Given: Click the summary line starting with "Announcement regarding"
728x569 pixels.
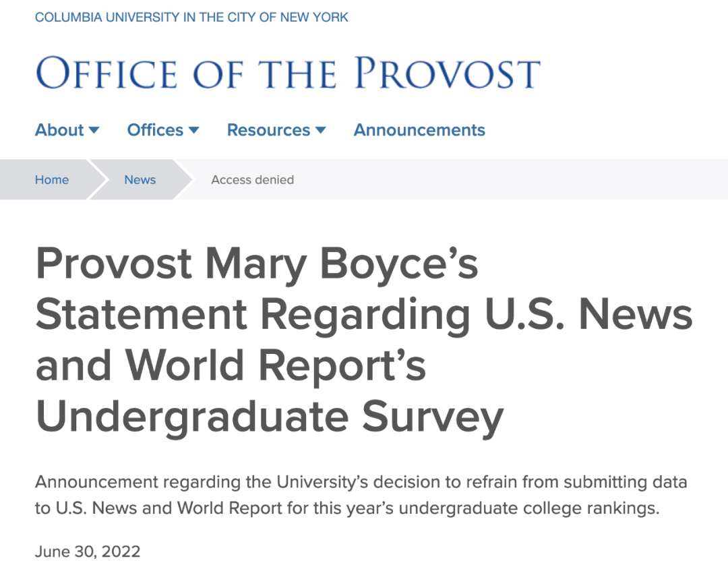Looking at the screenshot, I should (361, 482).
